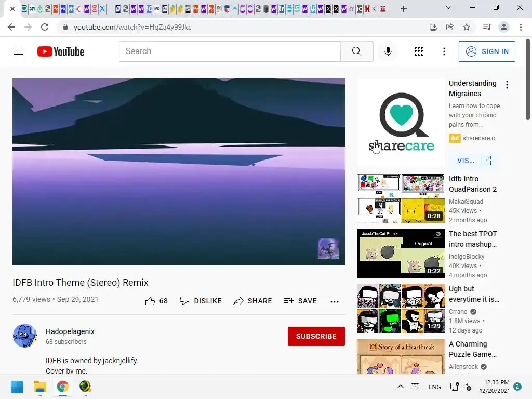Image resolution: width=532 pixels, height=399 pixels.
Task: Open A Charming Puzzle Game title
Action: [473, 349]
